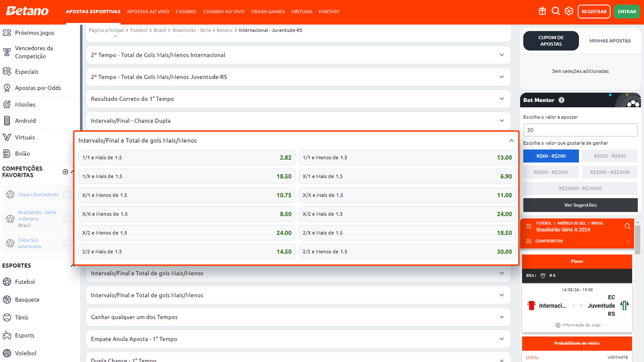Check the Copa Libertadores checkbox

(x=67, y=194)
